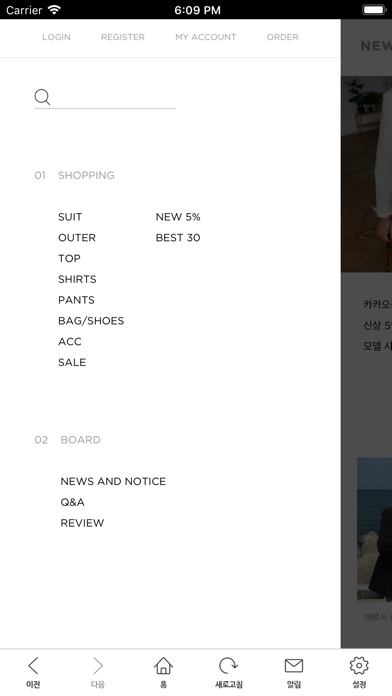Image resolution: width=392 pixels, height=696 pixels.
Task: Open the settings gear (설정) icon
Action: pos(359,666)
